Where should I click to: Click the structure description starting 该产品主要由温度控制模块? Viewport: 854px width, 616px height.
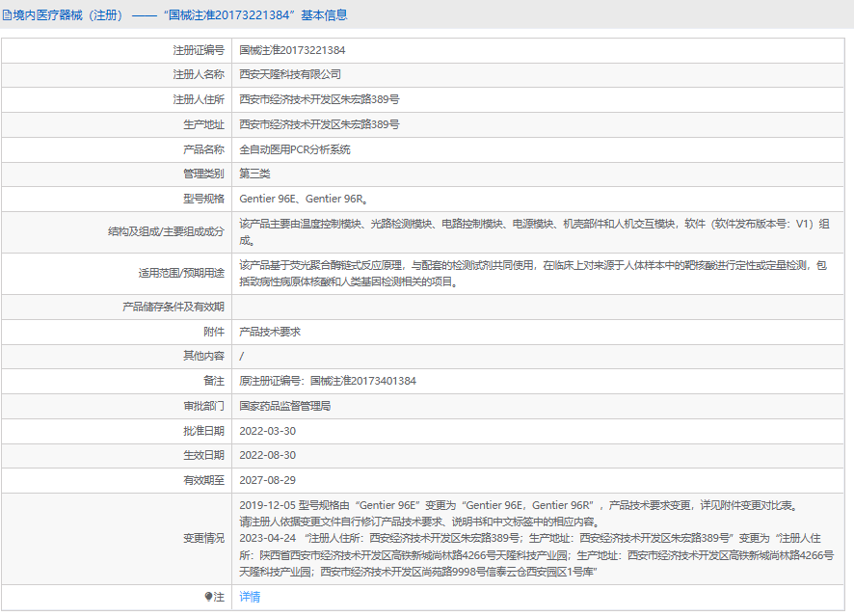click(x=534, y=232)
